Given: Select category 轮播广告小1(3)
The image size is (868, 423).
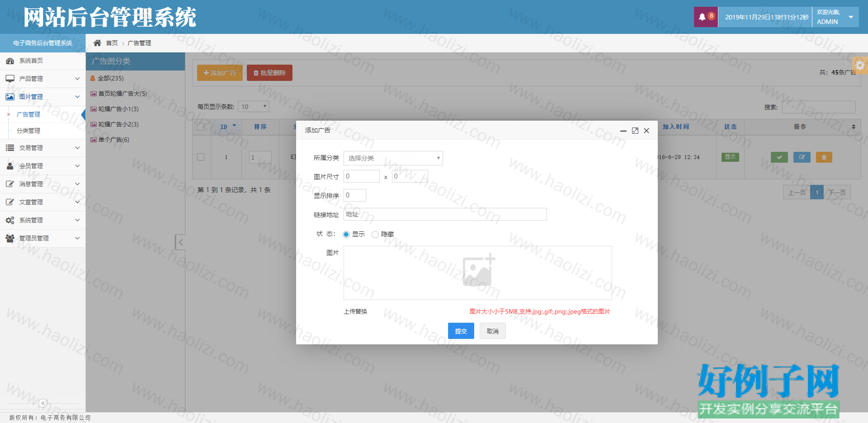Looking at the screenshot, I should click(x=118, y=109).
